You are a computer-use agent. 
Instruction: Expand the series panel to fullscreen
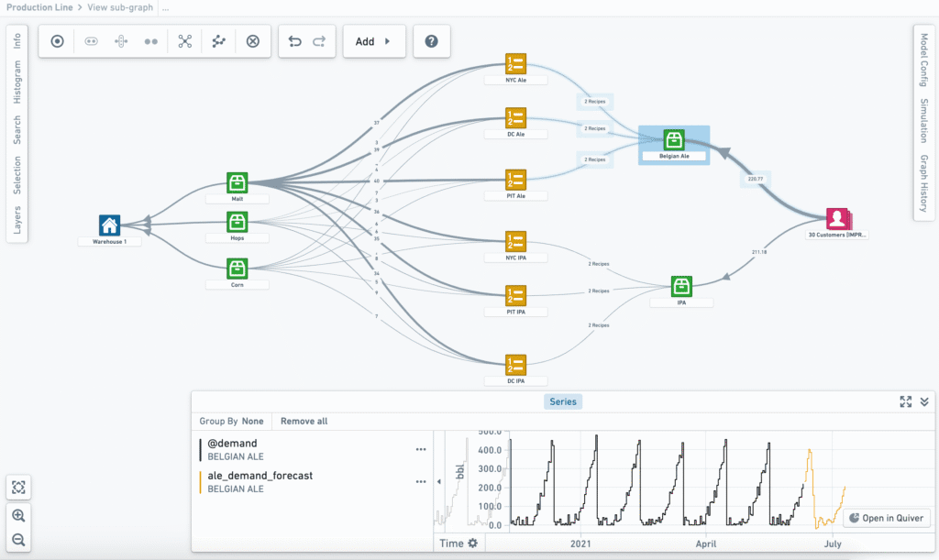905,401
